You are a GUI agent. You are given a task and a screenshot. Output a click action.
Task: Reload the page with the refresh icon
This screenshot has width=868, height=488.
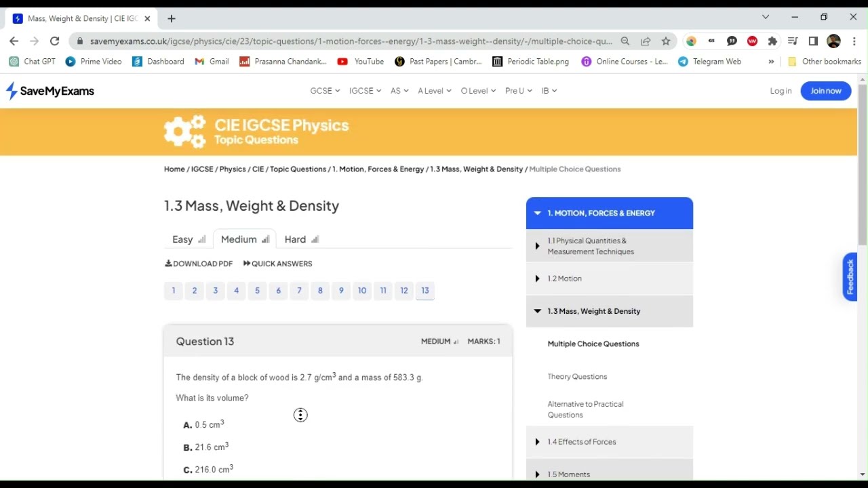click(55, 41)
